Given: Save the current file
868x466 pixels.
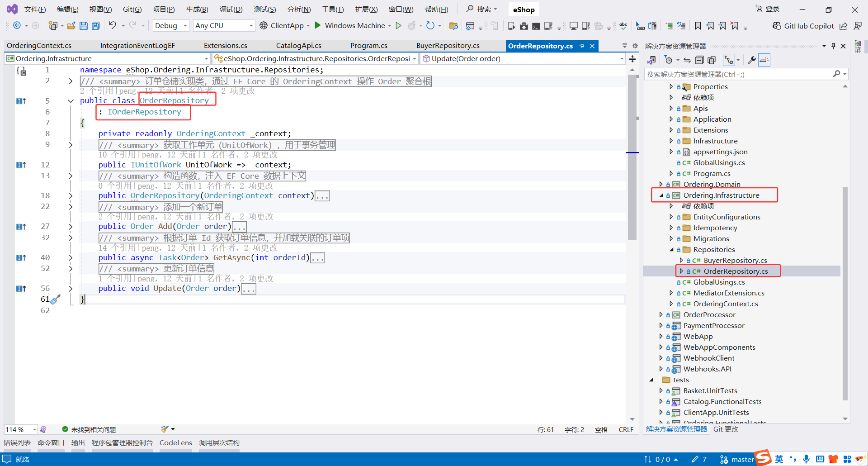Looking at the screenshot, I should [x=84, y=26].
